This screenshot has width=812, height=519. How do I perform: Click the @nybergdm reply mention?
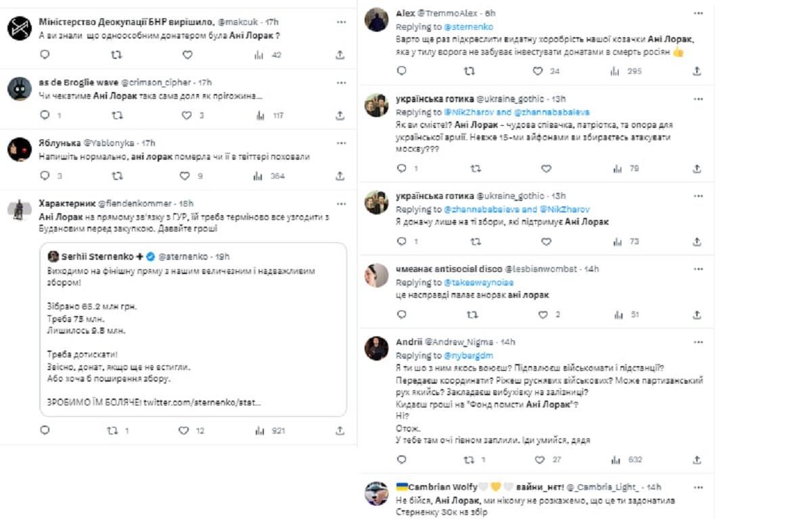pyautogui.click(x=470, y=355)
